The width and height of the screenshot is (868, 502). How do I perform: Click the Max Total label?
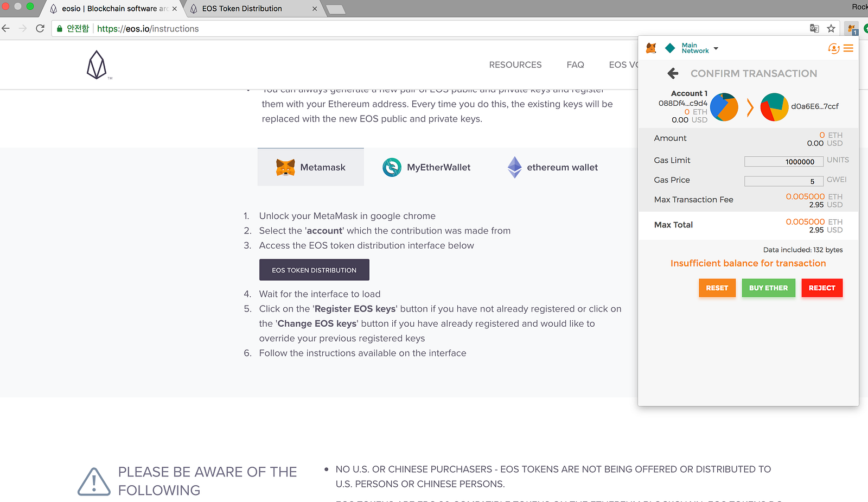coord(673,225)
